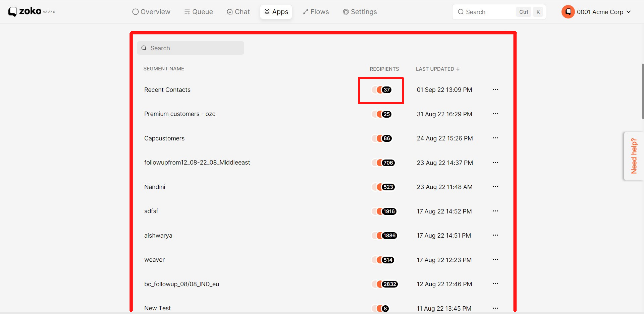
Task: Open more options for followupfrom12_08-22_08_Middleeast
Action: pos(496,162)
